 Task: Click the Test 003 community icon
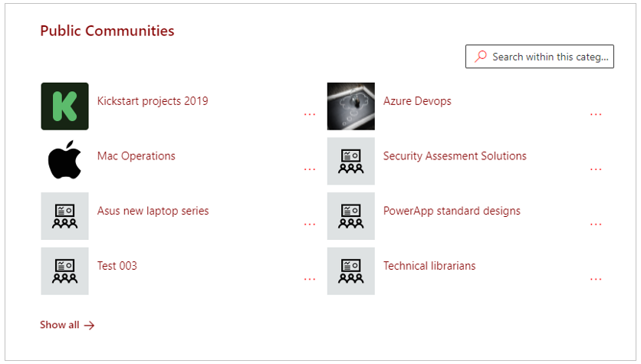[x=64, y=271]
